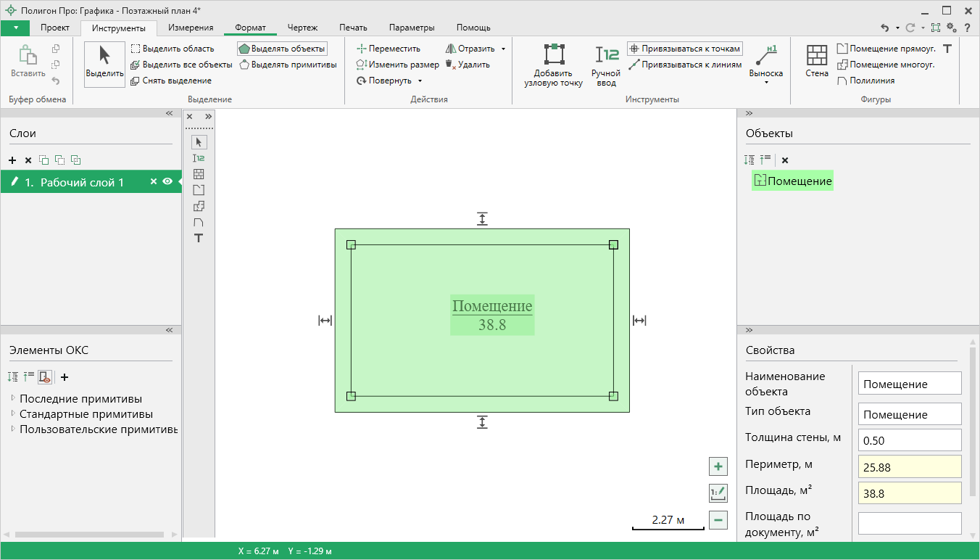The width and height of the screenshot is (980, 560).
Task: Select the Стена (wall) tool in ribbon
Action: coord(816,62)
